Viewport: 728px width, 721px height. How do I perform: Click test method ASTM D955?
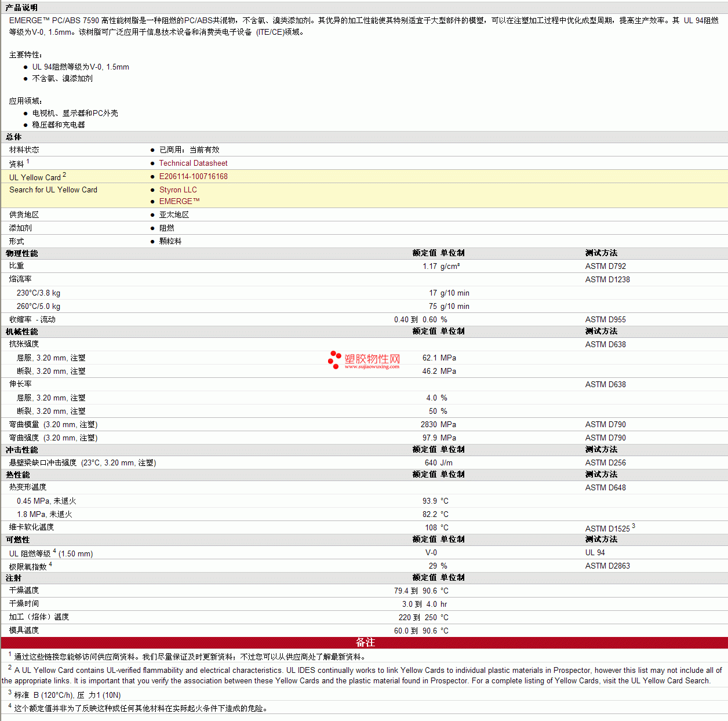[x=605, y=320]
